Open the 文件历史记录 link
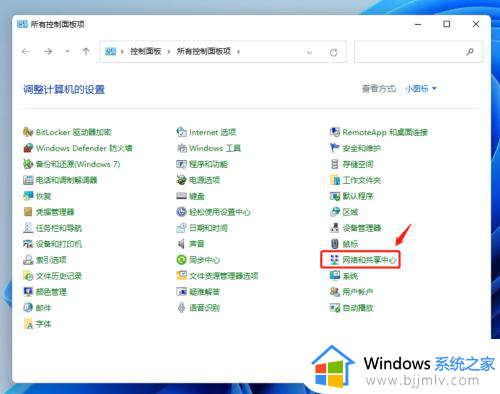Image resolution: width=500 pixels, height=394 pixels. point(59,276)
